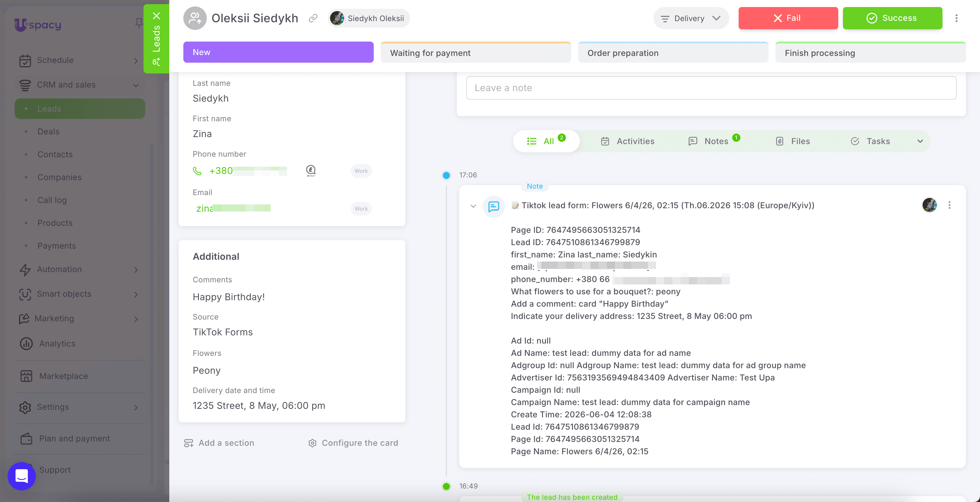Open the E-chat messenger icon beside phone
This screenshot has height=502, width=980.
pos(311,171)
